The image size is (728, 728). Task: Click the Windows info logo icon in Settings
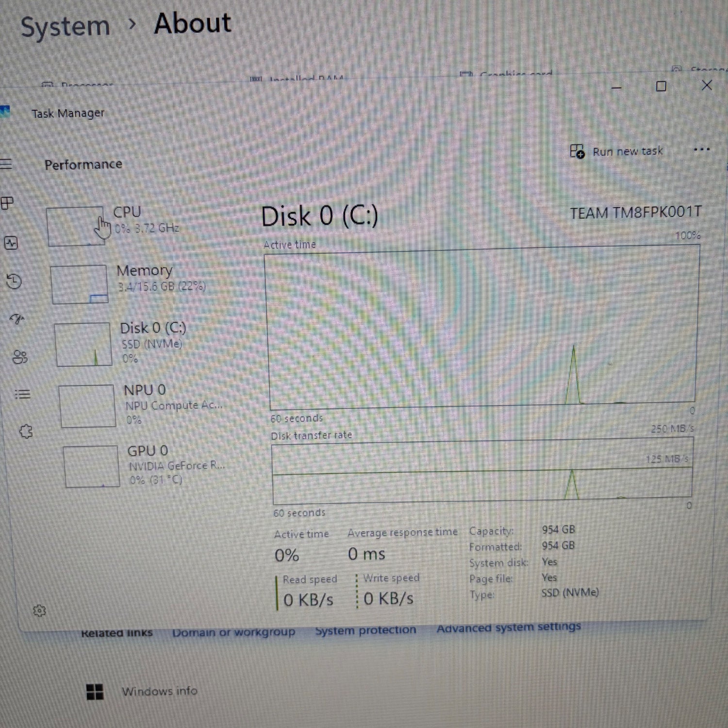coord(95,692)
